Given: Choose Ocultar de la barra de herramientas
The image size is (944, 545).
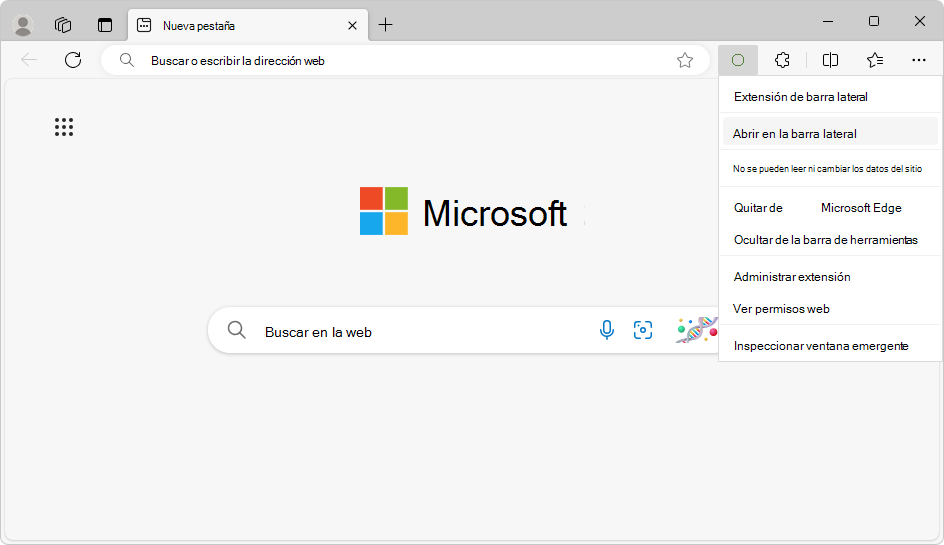Looking at the screenshot, I should (831, 240).
